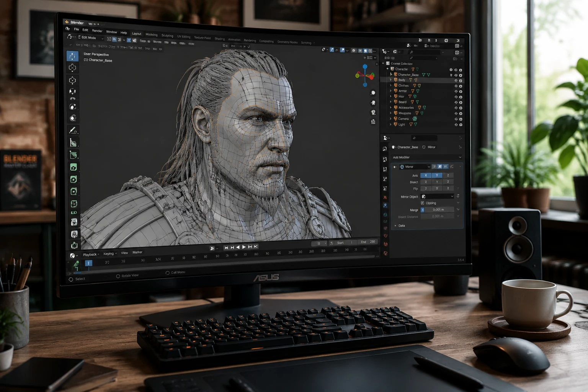Image resolution: width=588 pixels, height=392 pixels.
Task: Open the Help menu
Action: 124,33
